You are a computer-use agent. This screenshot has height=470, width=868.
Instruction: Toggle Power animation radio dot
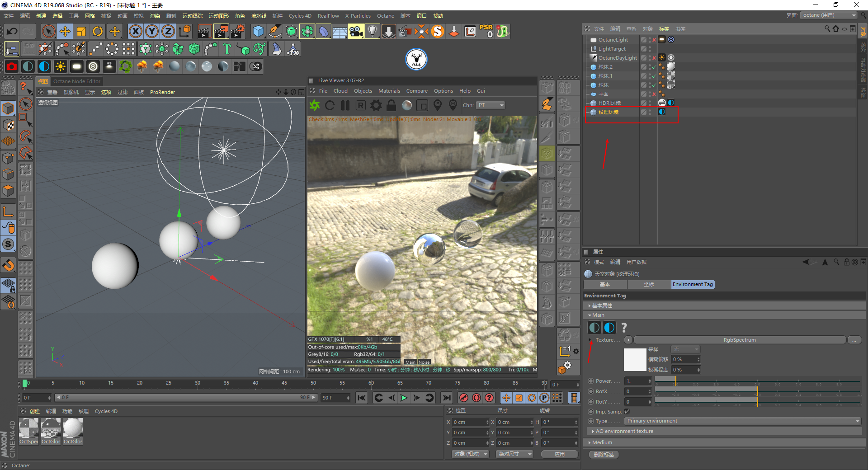pos(591,381)
